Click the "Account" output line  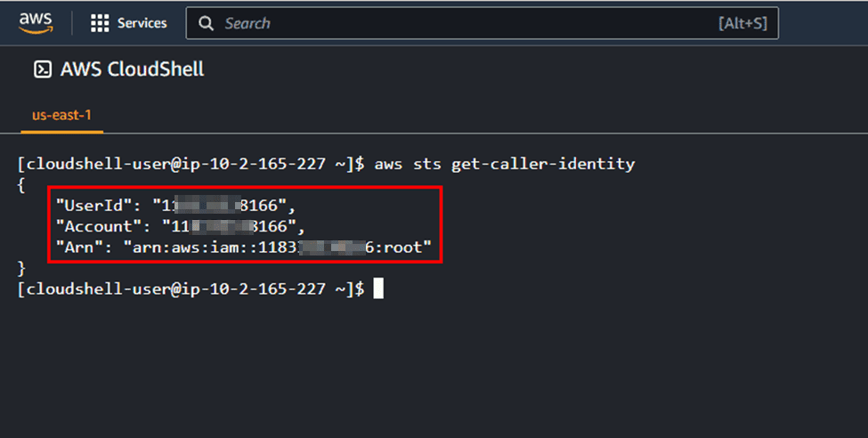coord(181,226)
